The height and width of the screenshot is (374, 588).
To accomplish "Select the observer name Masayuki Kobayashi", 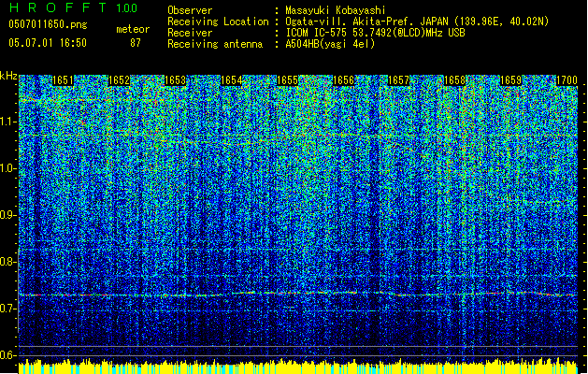I will click(336, 10).
